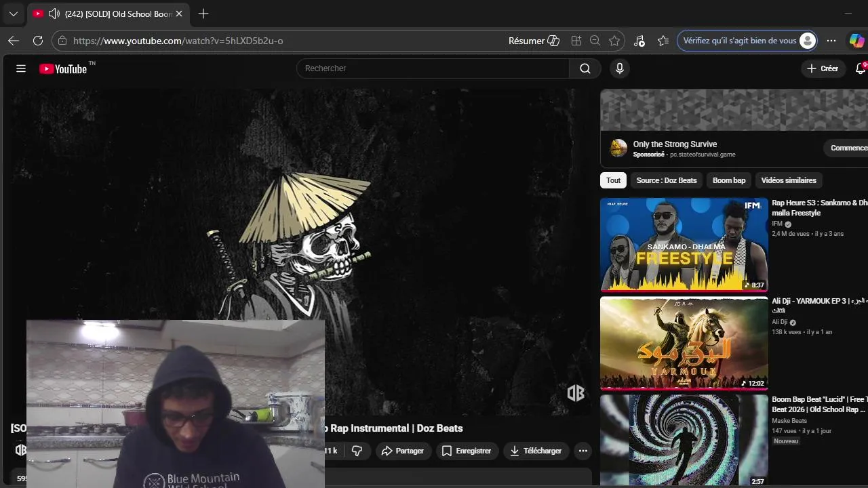Reload the YouTube page
Viewport: 868px width, 488px height.
coord(38,41)
